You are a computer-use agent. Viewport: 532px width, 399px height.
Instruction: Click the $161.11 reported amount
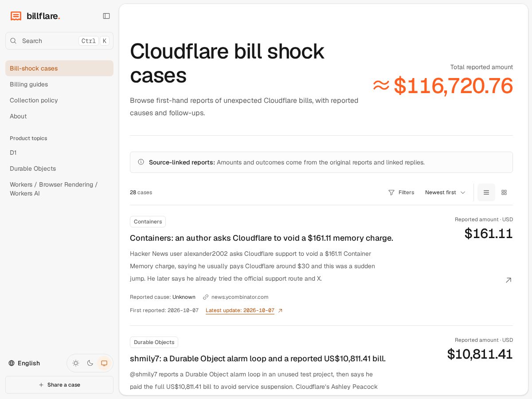489,233
